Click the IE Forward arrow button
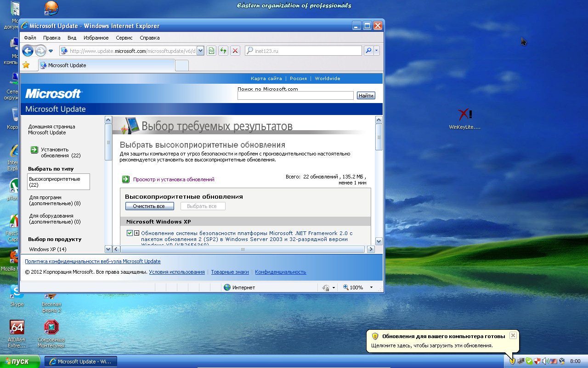Viewport: 588px width, 368px height. (40, 51)
